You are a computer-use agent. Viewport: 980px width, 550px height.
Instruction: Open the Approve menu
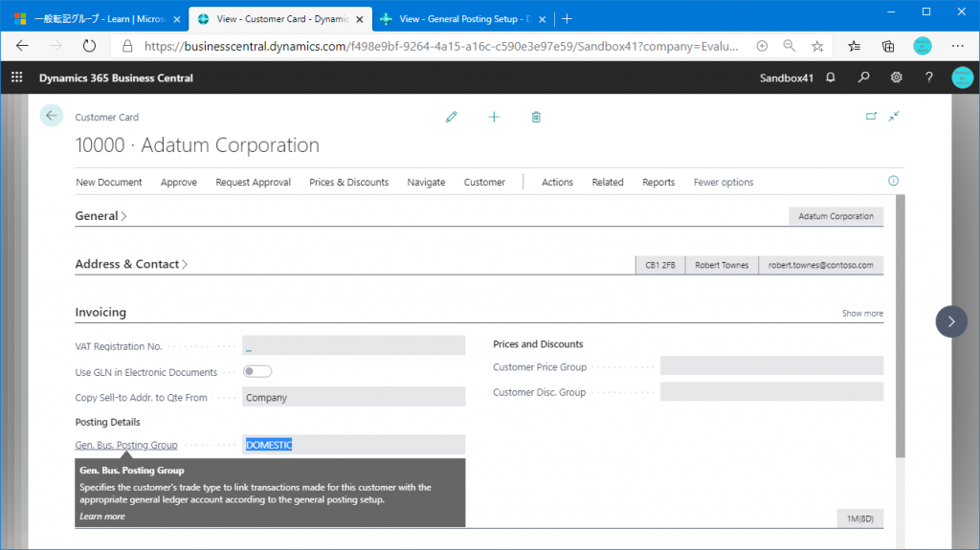[x=179, y=182]
